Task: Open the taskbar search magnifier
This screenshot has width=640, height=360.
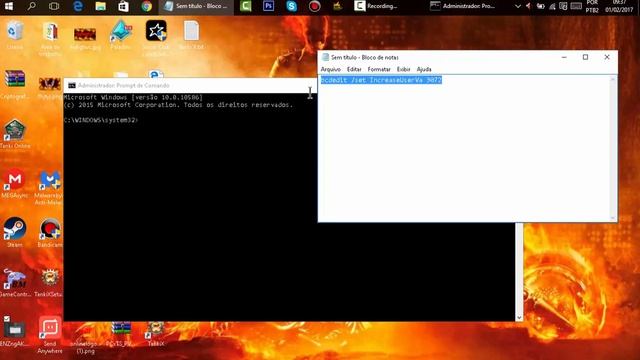Action: coord(31,6)
